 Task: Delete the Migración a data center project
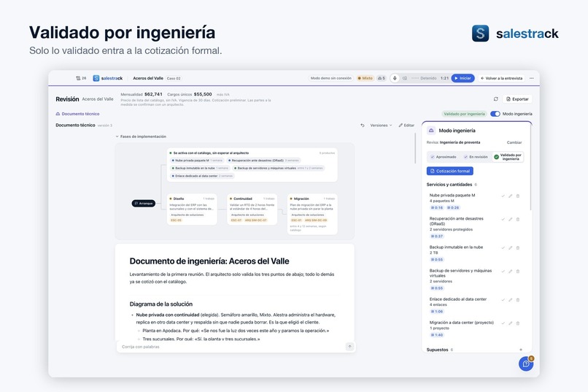518,323
